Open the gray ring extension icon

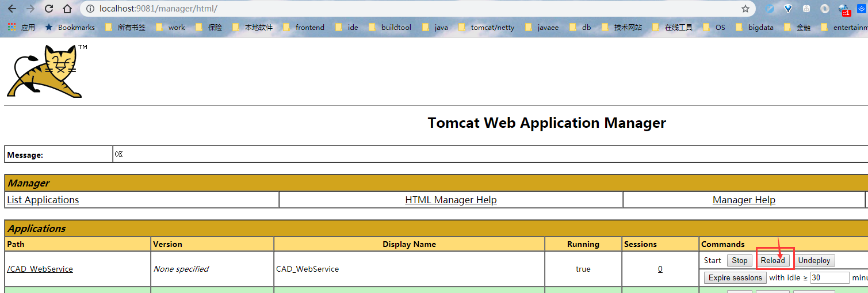(825, 9)
